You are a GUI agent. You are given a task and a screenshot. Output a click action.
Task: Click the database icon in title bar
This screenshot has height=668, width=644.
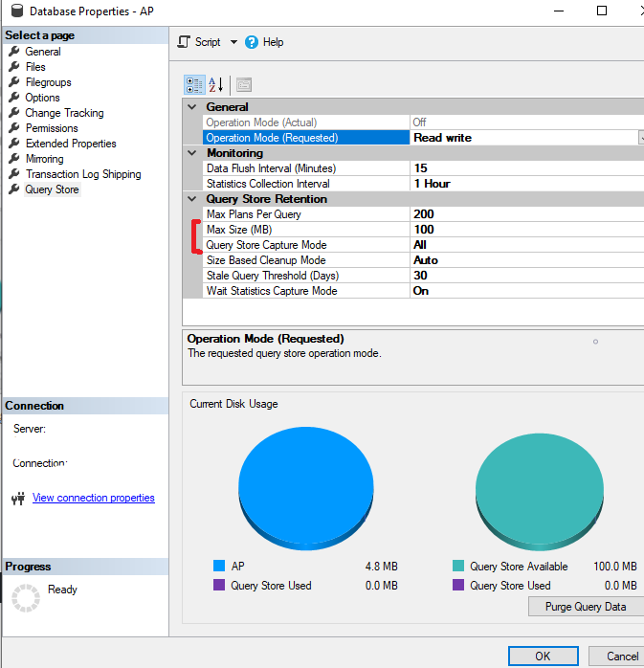(x=17, y=11)
